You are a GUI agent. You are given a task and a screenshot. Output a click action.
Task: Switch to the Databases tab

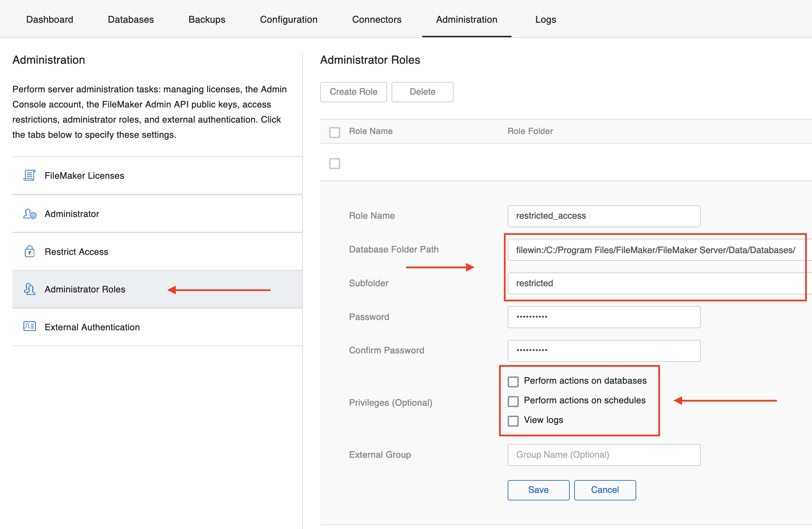tap(130, 19)
